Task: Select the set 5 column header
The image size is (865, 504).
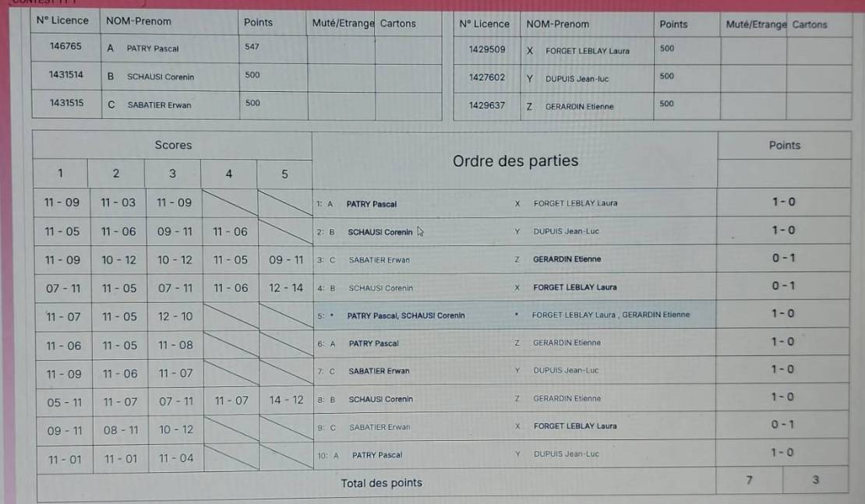Action: (x=284, y=174)
